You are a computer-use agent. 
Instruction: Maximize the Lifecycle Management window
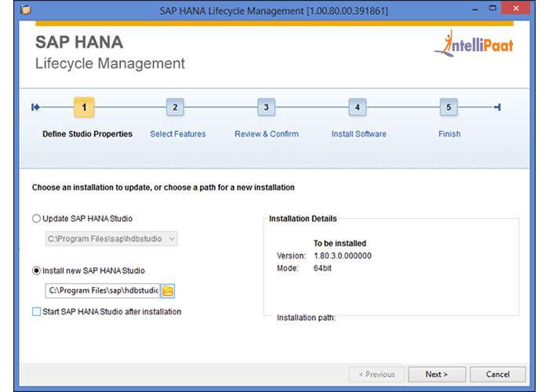pyautogui.click(x=493, y=9)
